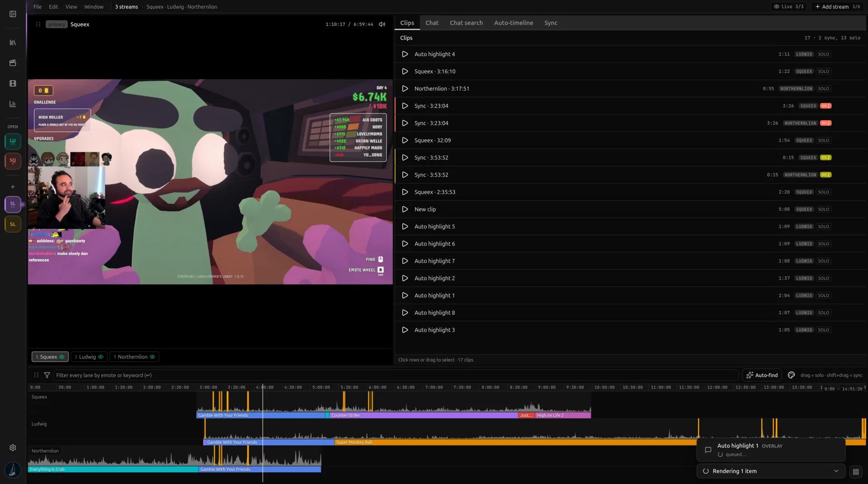Toggle the live 3/3 indicator
Viewport: 868px width, 484px height.
pyautogui.click(x=789, y=7)
